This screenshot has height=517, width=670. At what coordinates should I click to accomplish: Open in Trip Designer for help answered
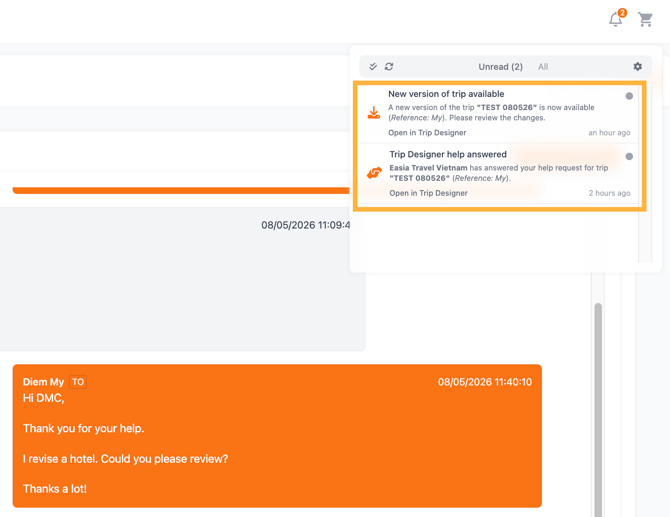[x=428, y=193]
